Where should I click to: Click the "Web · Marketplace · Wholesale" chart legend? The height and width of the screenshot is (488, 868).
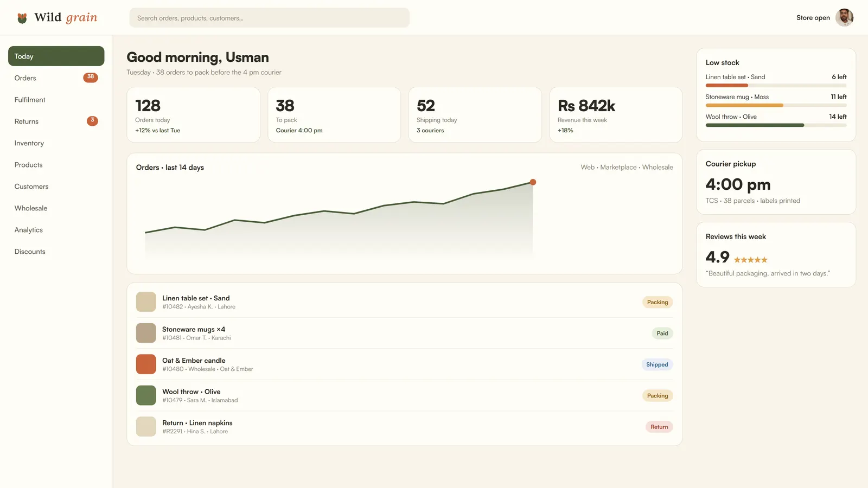point(627,168)
